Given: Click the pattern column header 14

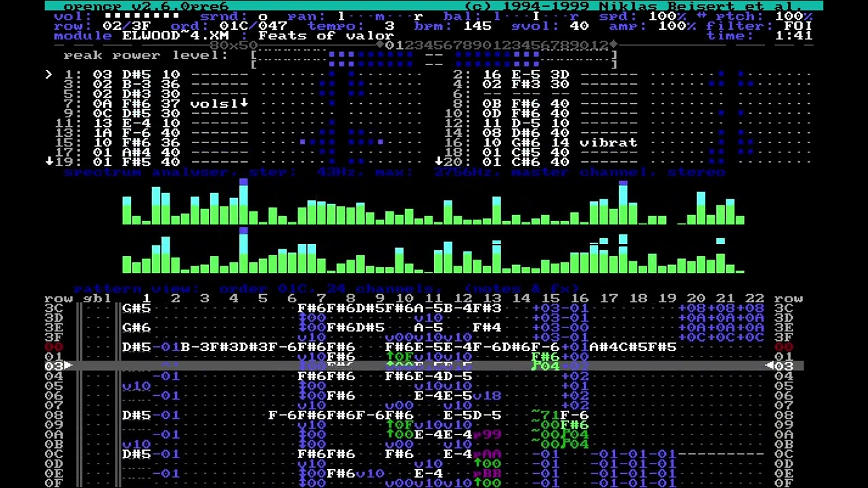Looking at the screenshot, I should coord(521,298).
